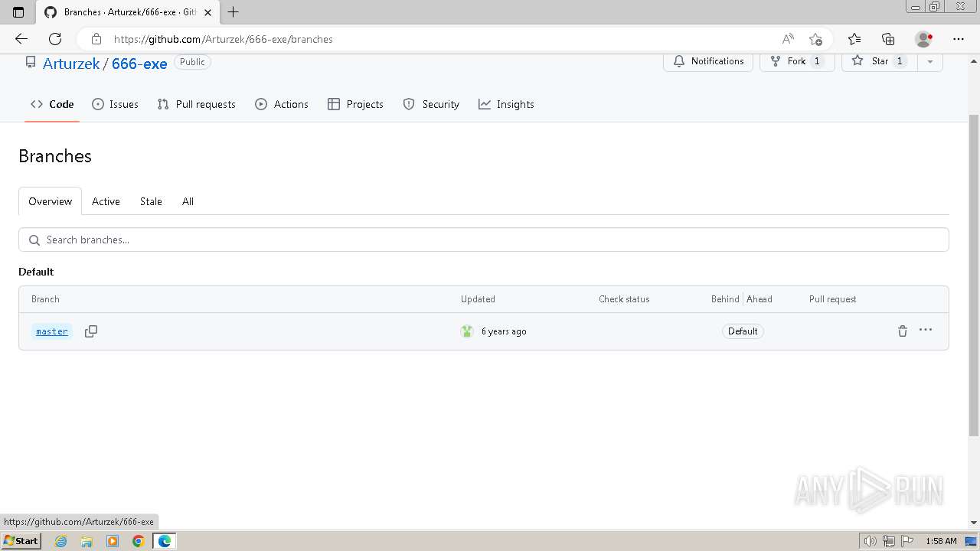Open the Projects tab
Viewport: 980px width, 551px height.
point(355,104)
